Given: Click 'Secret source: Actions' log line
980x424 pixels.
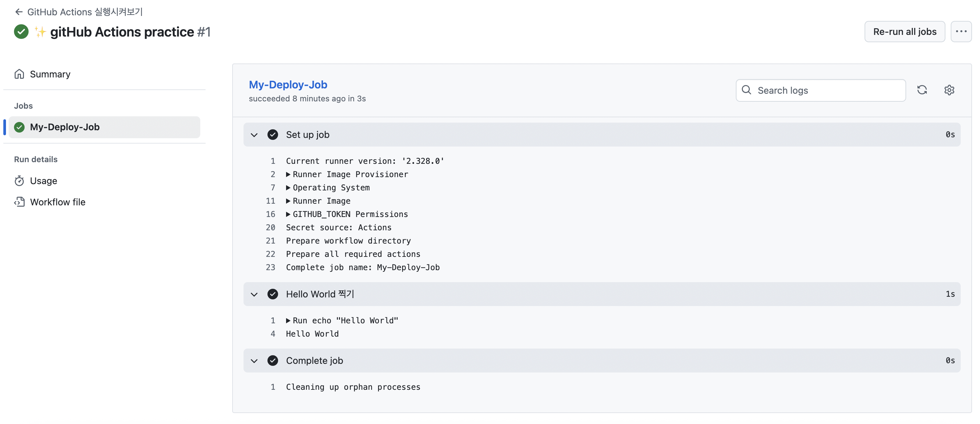Looking at the screenshot, I should coord(339,228).
